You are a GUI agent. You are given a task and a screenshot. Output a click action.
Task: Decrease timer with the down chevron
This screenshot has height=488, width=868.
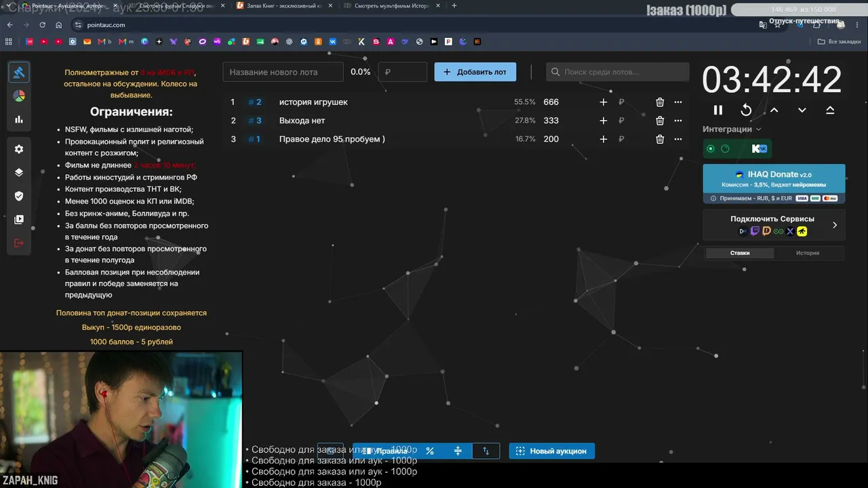(802, 110)
